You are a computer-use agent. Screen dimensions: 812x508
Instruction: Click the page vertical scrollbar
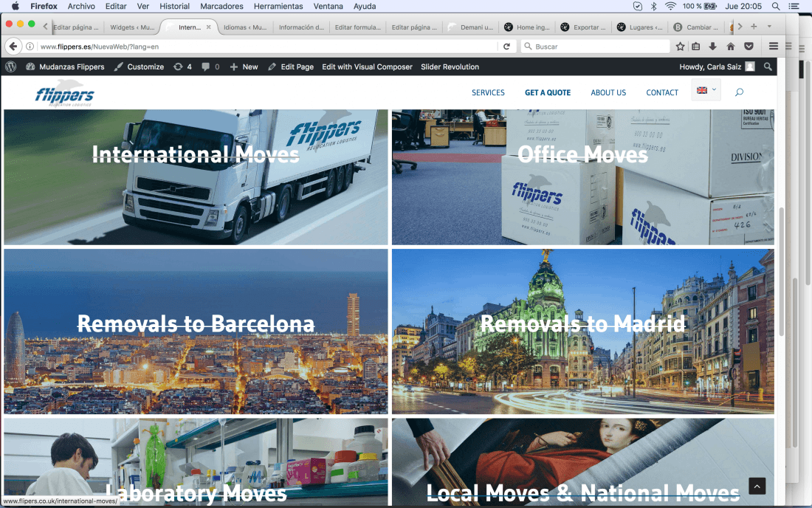click(782, 272)
